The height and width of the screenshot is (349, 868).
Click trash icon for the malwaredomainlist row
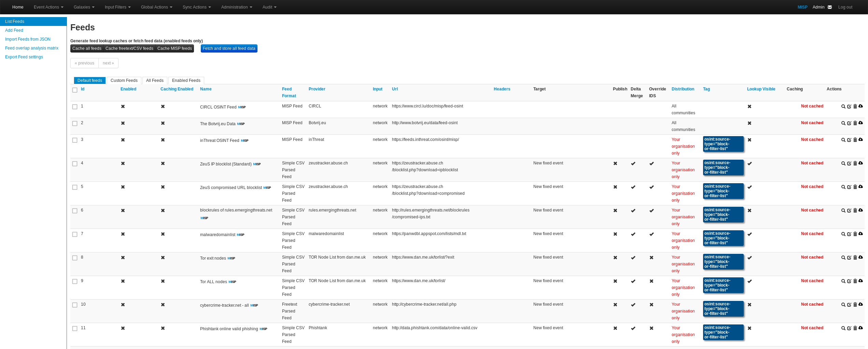855,234
